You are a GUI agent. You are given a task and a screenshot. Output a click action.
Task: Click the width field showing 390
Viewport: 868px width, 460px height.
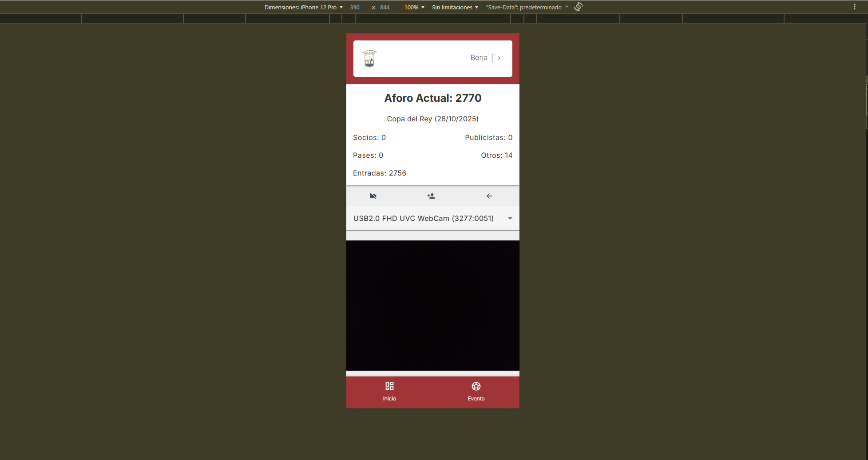(x=355, y=7)
